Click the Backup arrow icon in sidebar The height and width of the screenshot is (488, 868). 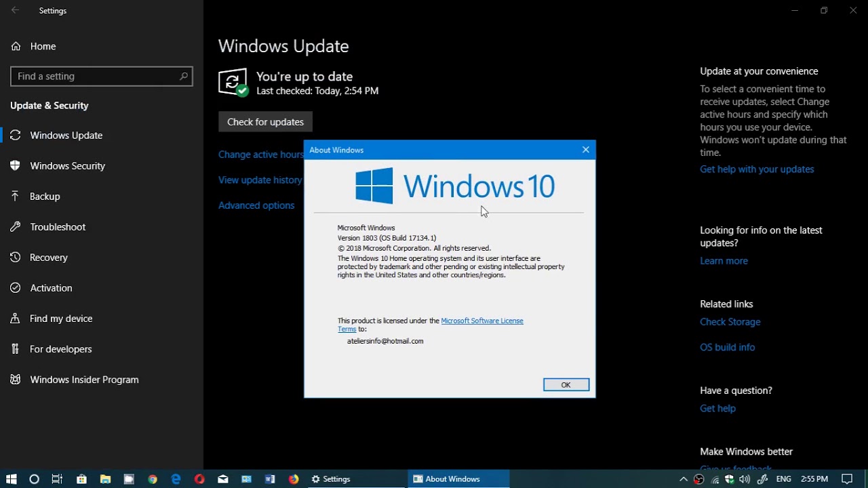click(16, 196)
